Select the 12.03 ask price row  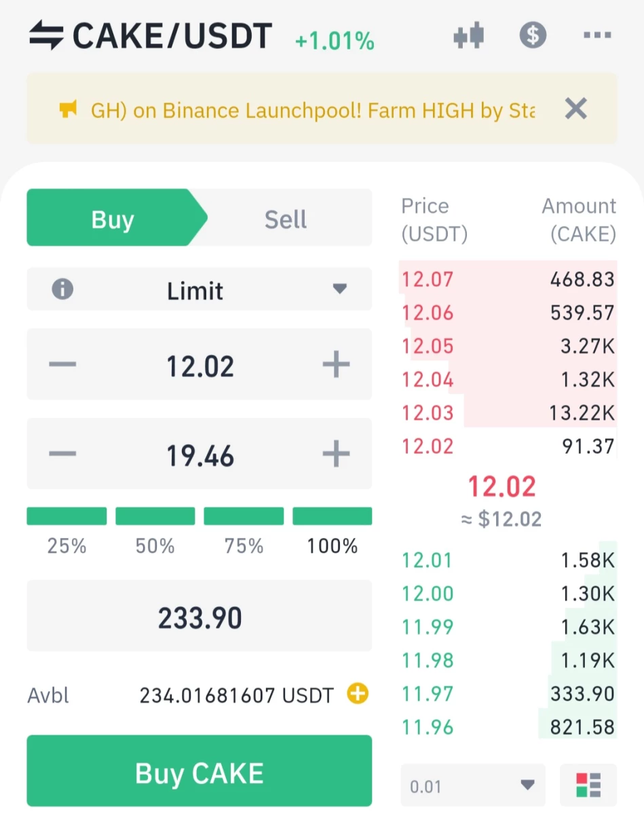508,412
